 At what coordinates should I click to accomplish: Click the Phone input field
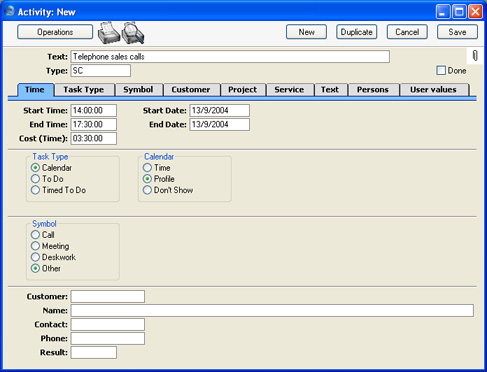(x=108, y=338)
